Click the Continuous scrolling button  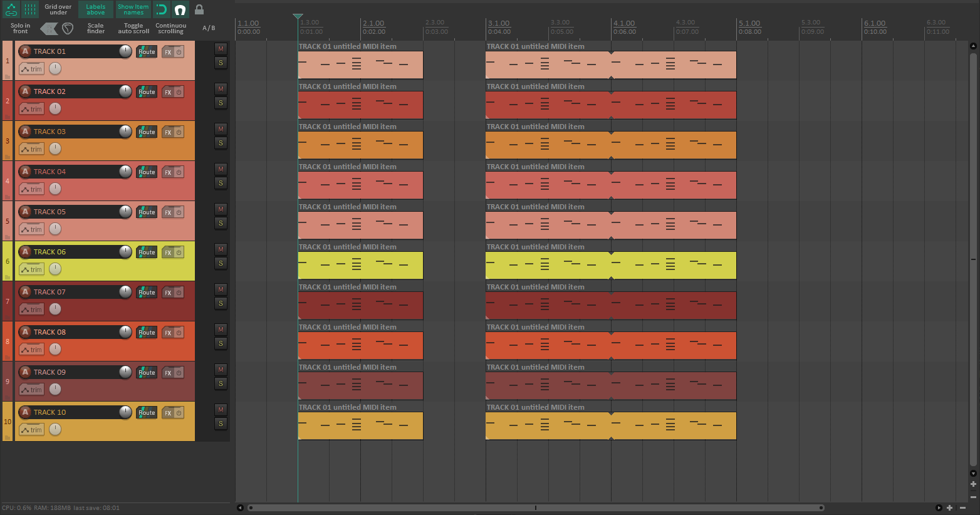point(171,29)
